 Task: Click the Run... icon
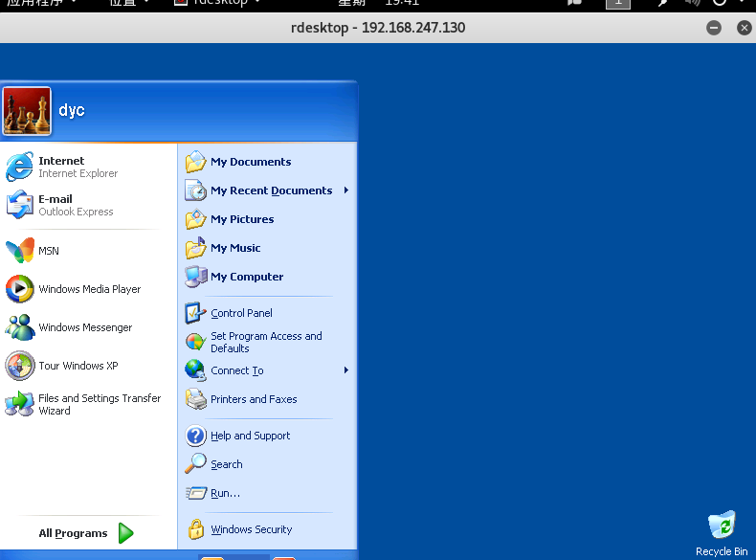click(x=196, y=493)
